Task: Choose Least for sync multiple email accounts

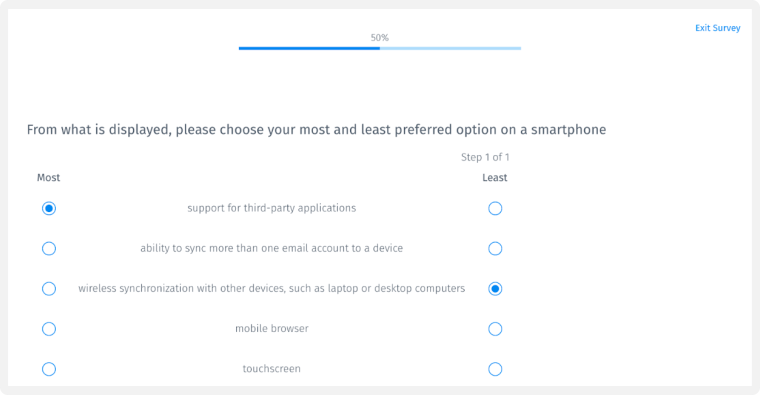Action: pos(495,249)
